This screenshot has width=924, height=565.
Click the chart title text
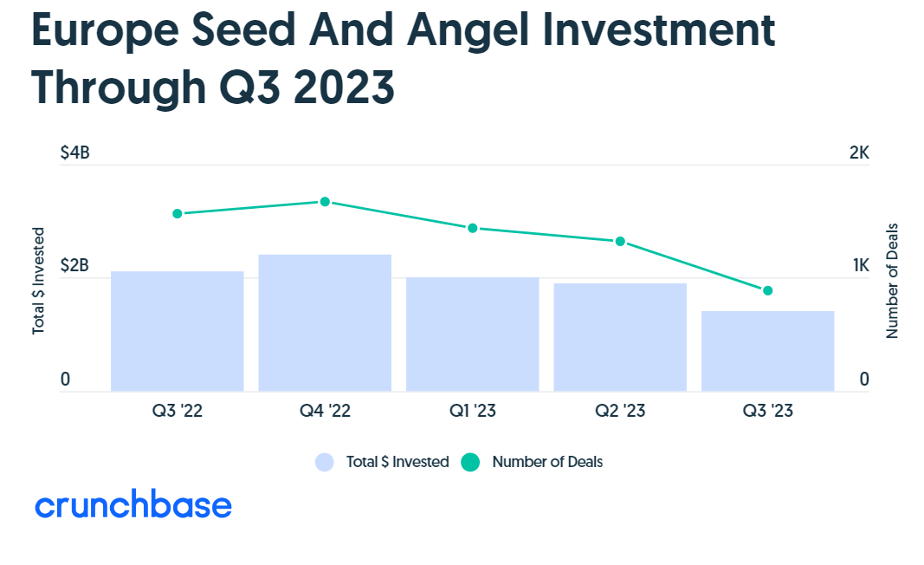click(x=404, y=59)
